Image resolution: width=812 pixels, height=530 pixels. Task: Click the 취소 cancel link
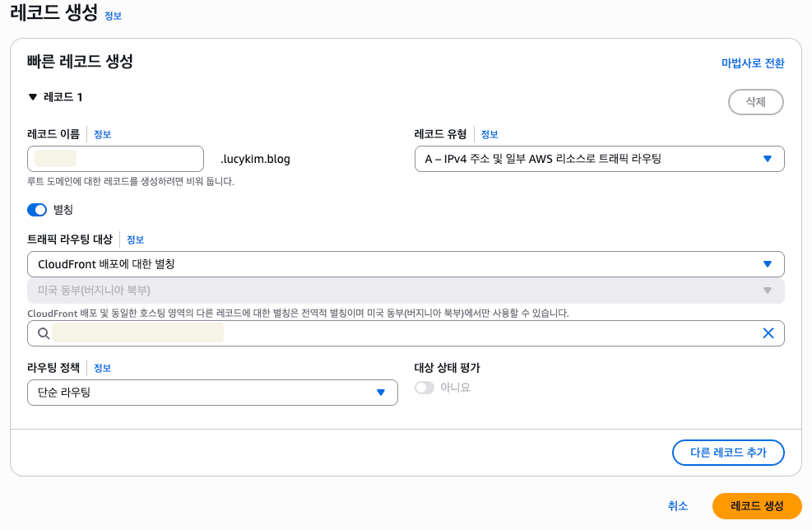(x=678, y=506)
